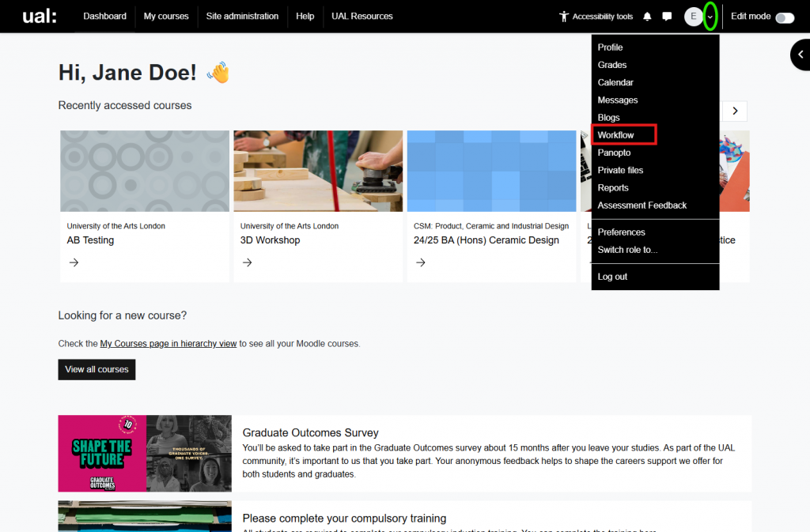Screen dimensions: 810x532
Task: Open My courses in top navigation
Action: tap(166, 16)
